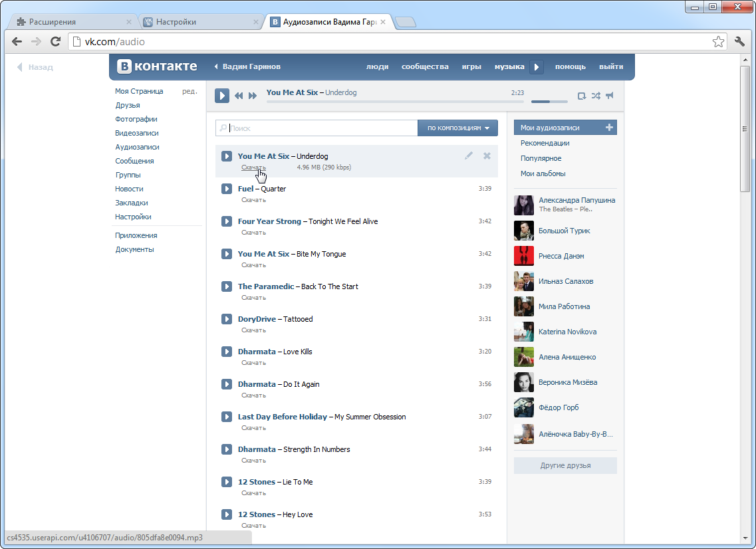Image resolution: width=756 pixels, height=549 pixels.
Task: Play Dharmata – Love Kills
Action: [x=227, y=352]
